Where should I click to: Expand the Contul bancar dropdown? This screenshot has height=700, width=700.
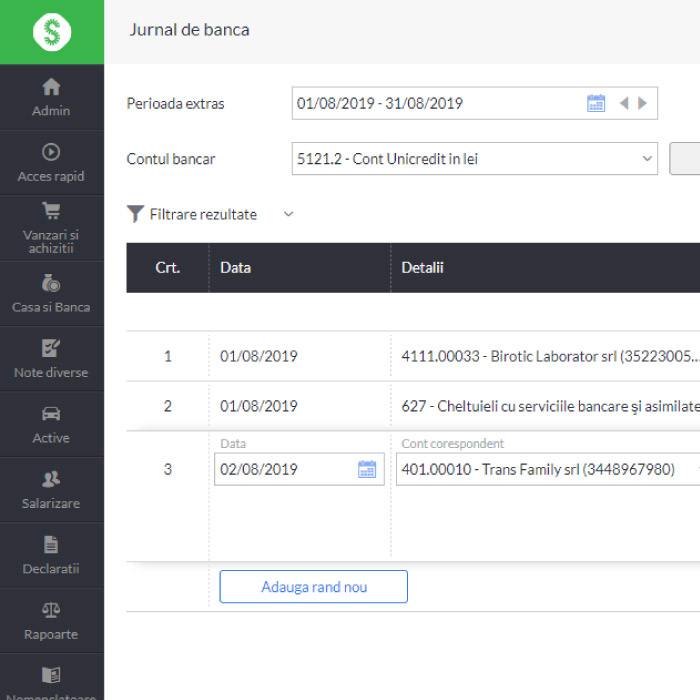(646, 158)
